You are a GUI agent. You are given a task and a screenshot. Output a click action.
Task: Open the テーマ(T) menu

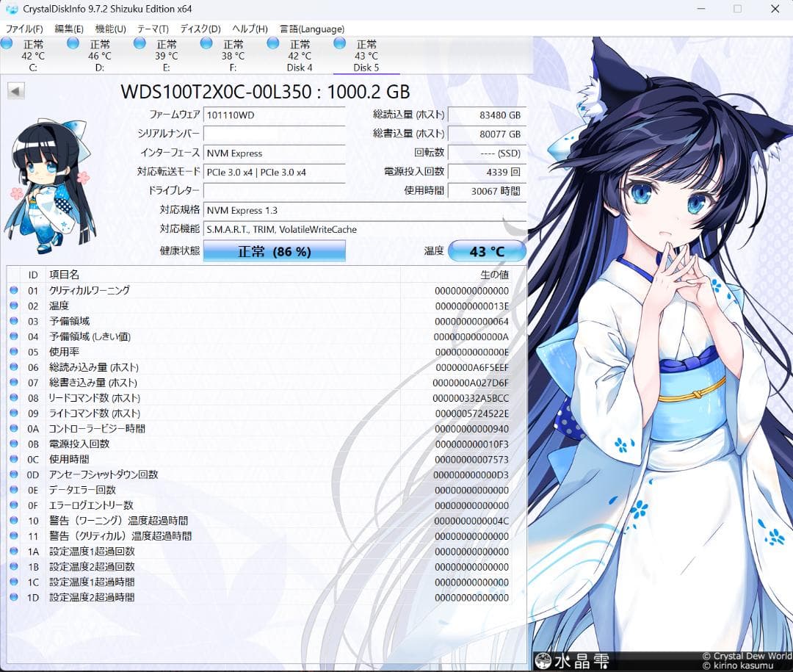tap(153, 29)
